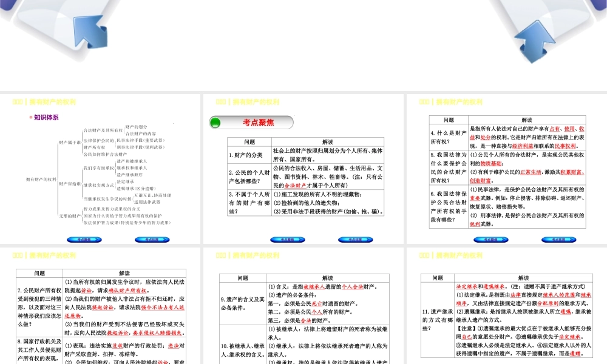
Task: Open the slide with questions 9 and 10
Action: pyautogui.click(x=303, y=306)
